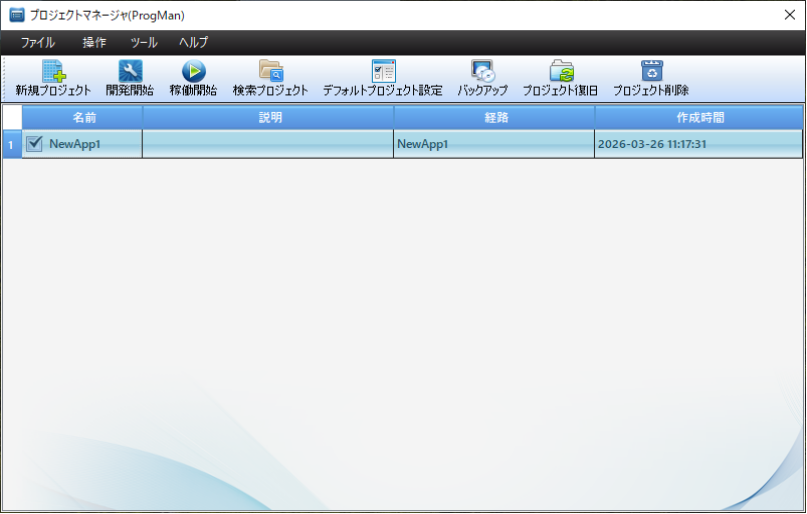Open the 検索プロジェクト folder search icon
807x514 pixels.
(x=271, y=71)
